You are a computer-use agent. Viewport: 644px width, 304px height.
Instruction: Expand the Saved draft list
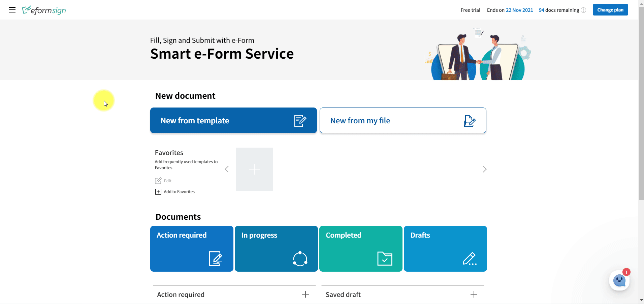click(x=474, y=294)
